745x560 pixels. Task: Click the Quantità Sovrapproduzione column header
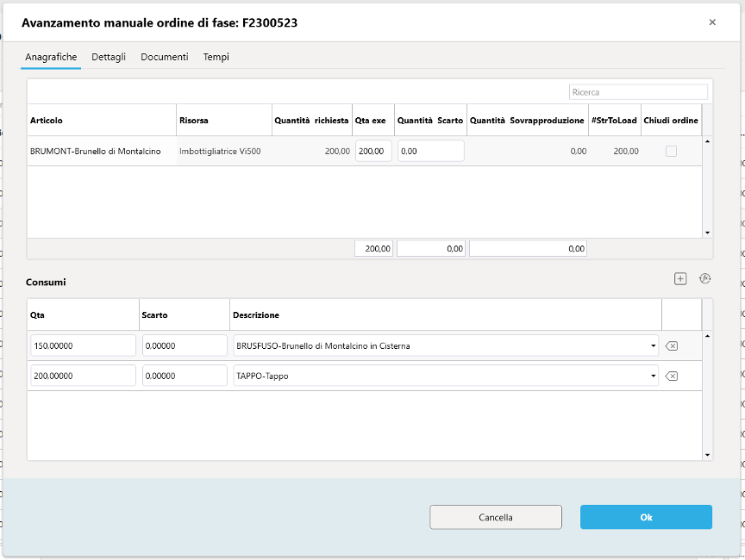pyautogui.click(x=528, y=121)
